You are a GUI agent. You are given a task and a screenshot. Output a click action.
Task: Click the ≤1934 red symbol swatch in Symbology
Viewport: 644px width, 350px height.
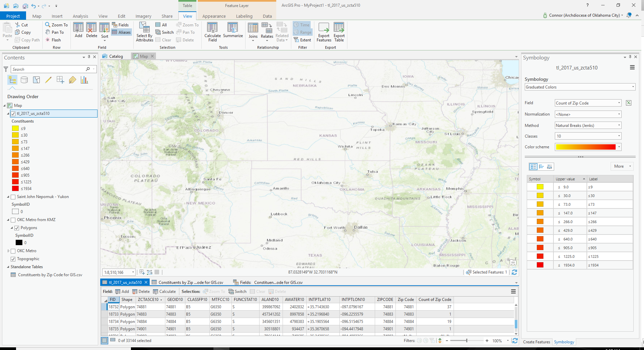point(540,265)
